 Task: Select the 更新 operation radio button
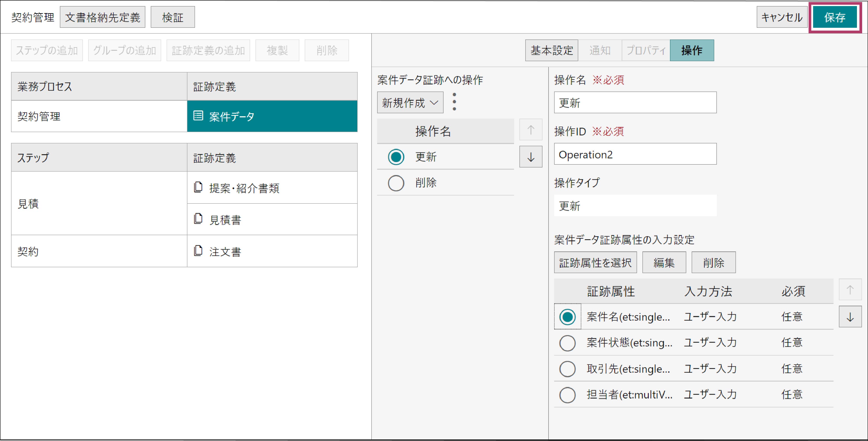coord(396,157)
